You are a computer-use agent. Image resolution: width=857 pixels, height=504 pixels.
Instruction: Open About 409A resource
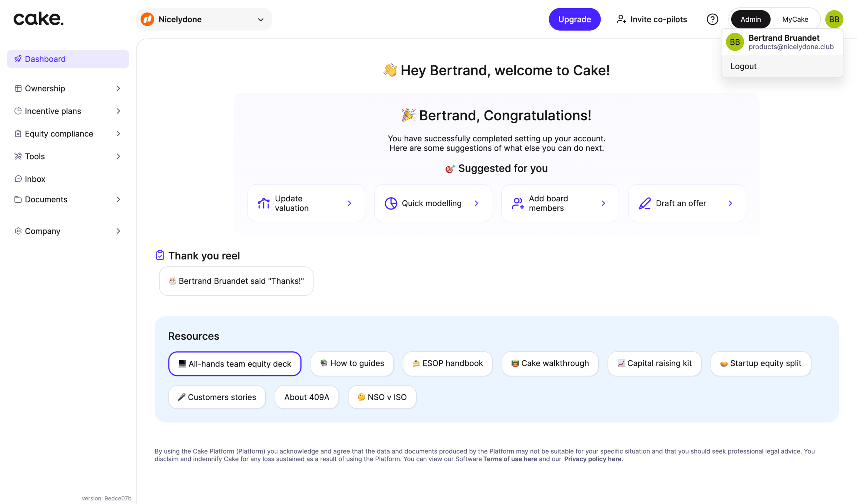(307, 397)
